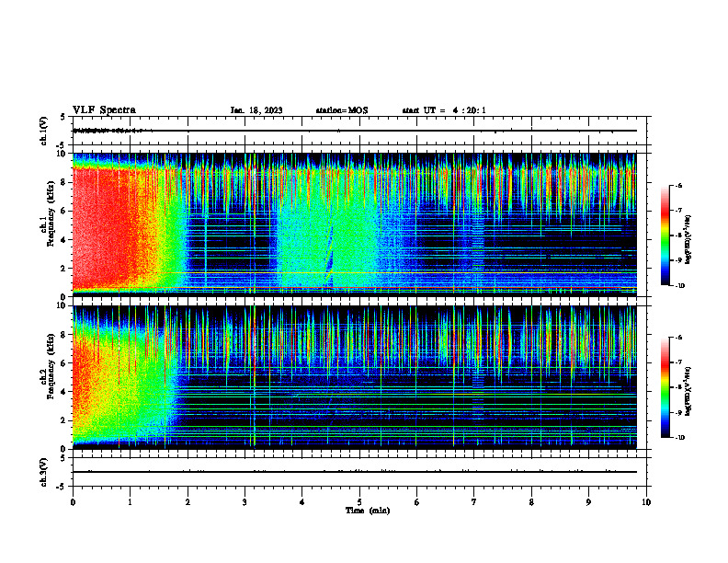
Task: Click the "-10" label on ch.2 color bar
Action: point(680,438)
